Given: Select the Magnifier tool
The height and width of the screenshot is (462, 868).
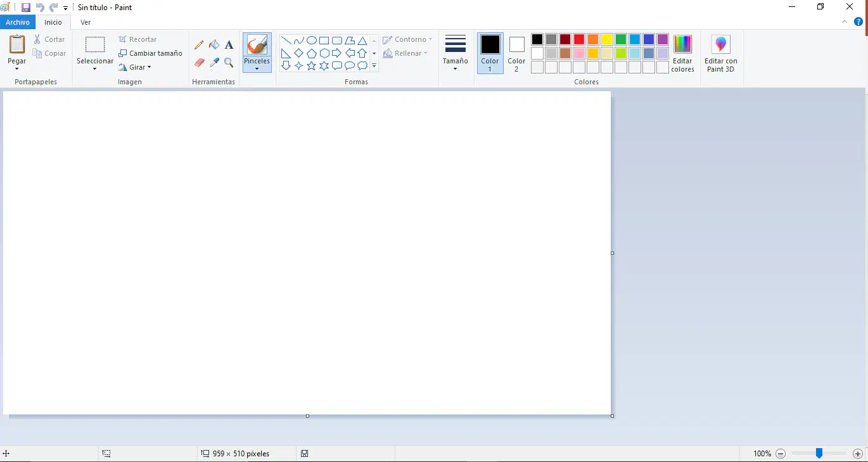Looking at the screenshot, I should point(229,63).
